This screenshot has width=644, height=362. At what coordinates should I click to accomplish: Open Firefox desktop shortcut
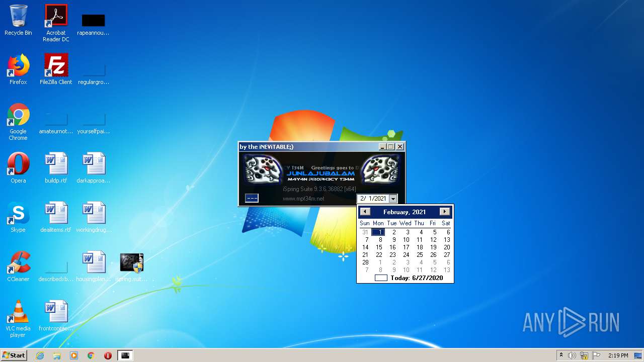pos(18,69)
